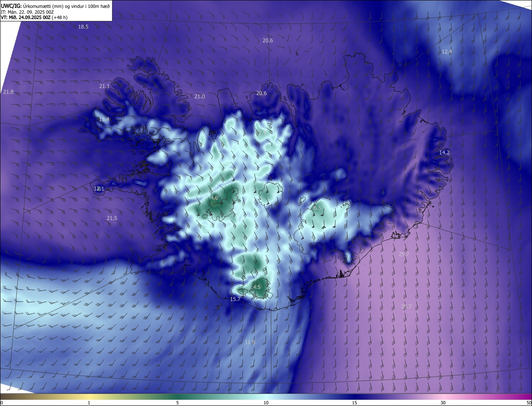Click the 21.8 value label

[x=8, y=92]
